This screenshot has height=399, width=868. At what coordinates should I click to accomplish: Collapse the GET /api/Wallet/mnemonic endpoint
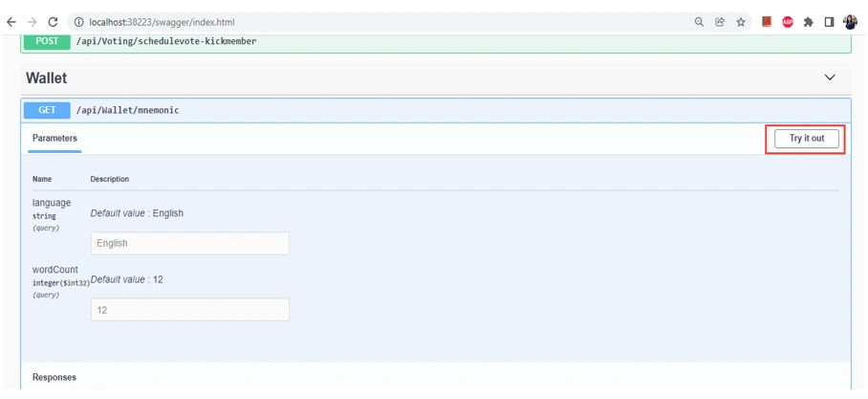tap(436, 110)
